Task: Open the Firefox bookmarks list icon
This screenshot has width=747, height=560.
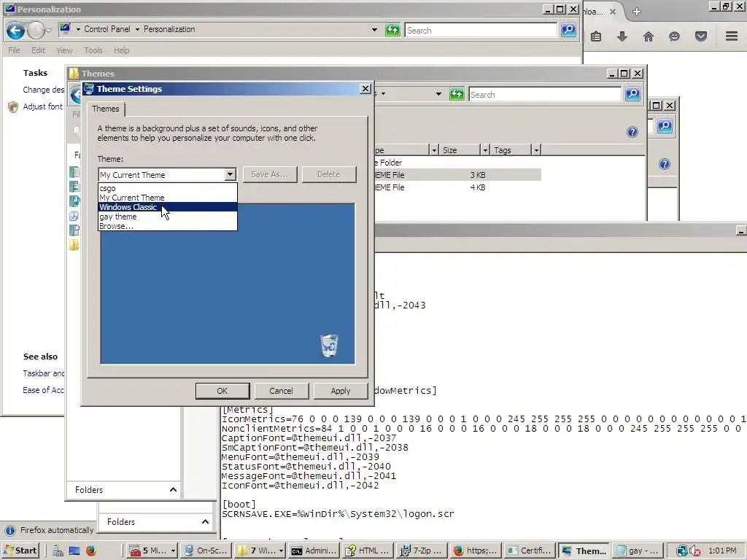Action: 596,36
